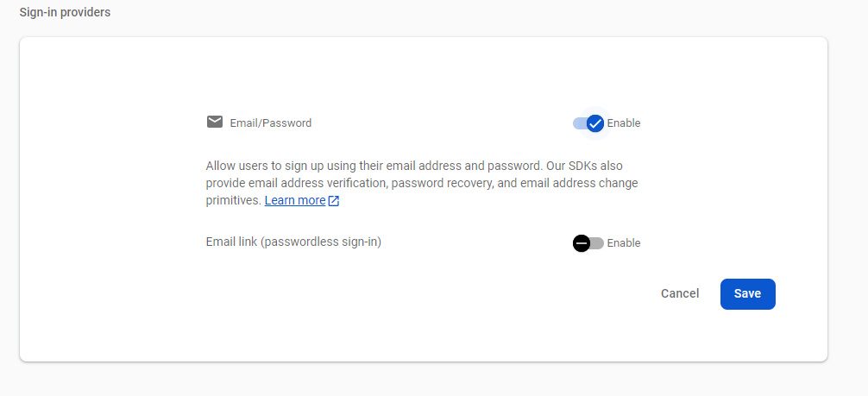Disable the Email/Password sign-in toggle
The height and width of the screenshot is (396, 868).
coord(589,123)
